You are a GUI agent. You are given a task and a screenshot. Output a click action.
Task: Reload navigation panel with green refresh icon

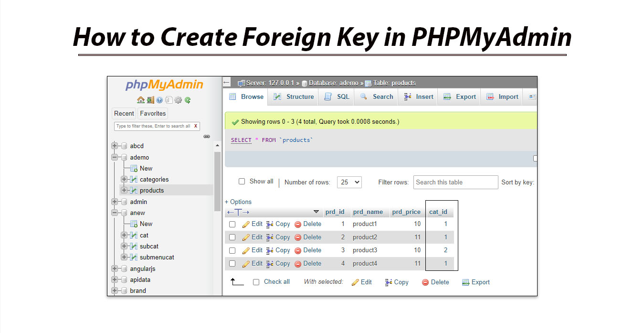187,100
